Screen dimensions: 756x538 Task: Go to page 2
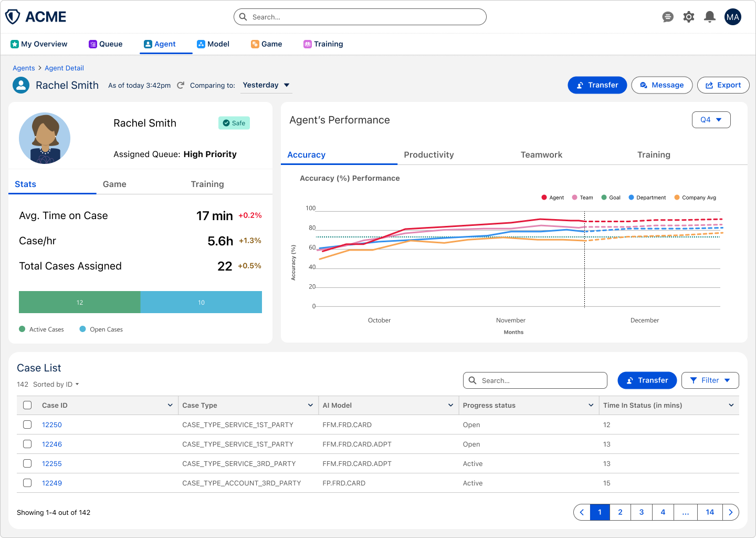pyautogui.click(x=621, y=512)
